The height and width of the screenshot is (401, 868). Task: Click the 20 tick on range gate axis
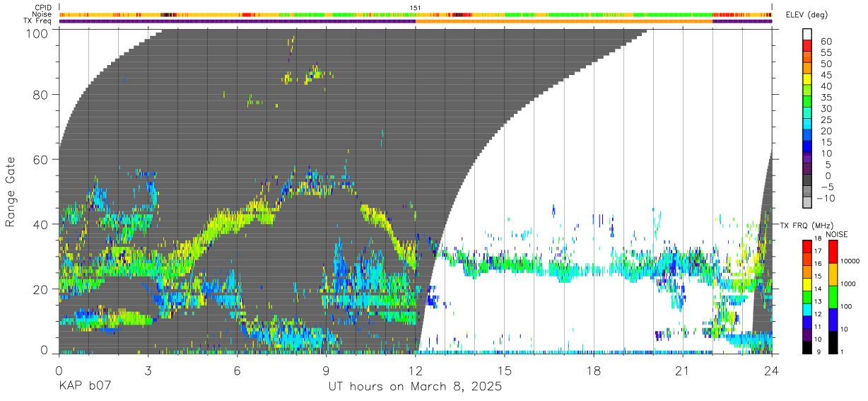pyautogui.click(x=41, y=289)
